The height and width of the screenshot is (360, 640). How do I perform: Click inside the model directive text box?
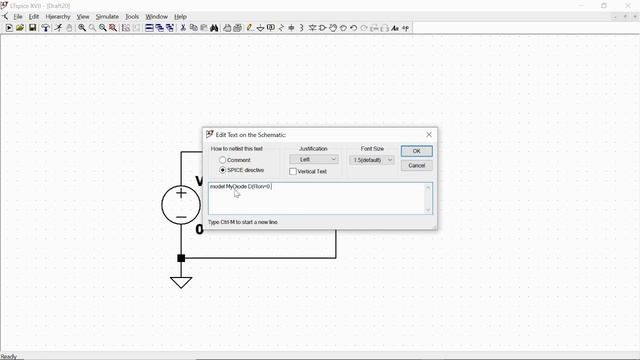[317, 198]
